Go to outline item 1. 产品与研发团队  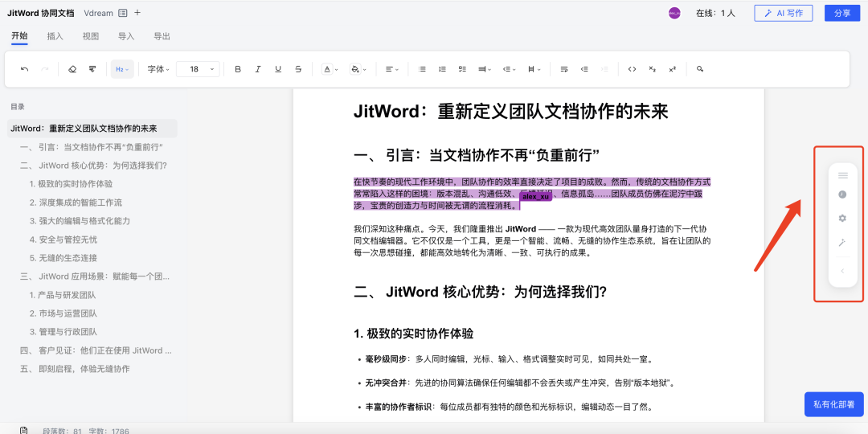[x=63, y=295]
